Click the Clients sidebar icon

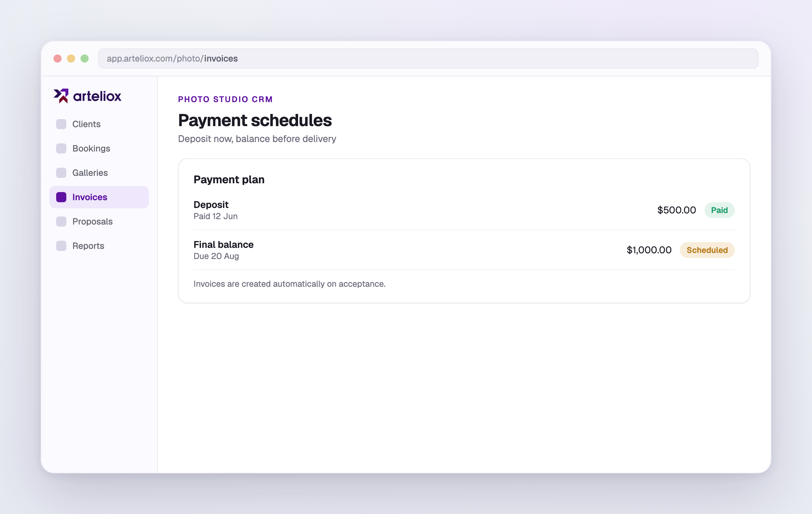coord(61,124)
